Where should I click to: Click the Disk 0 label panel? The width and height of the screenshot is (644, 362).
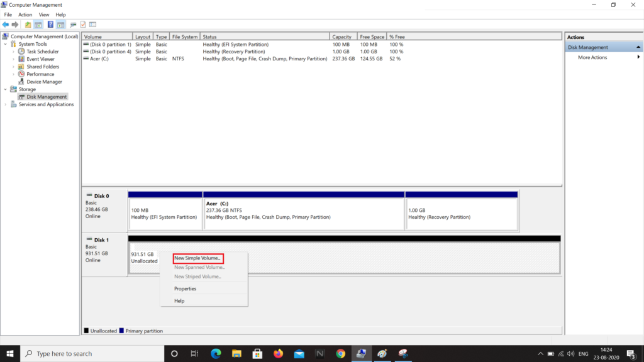(105, 210)
